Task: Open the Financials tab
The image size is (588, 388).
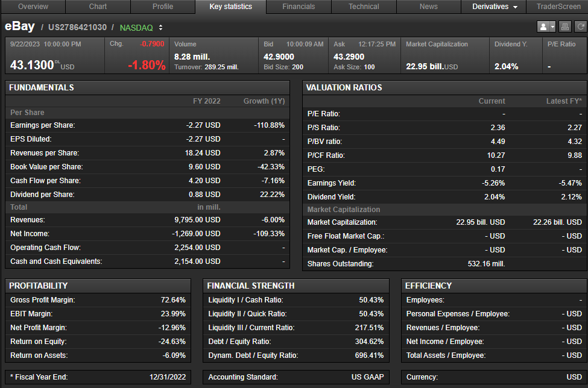Action: 299,7
